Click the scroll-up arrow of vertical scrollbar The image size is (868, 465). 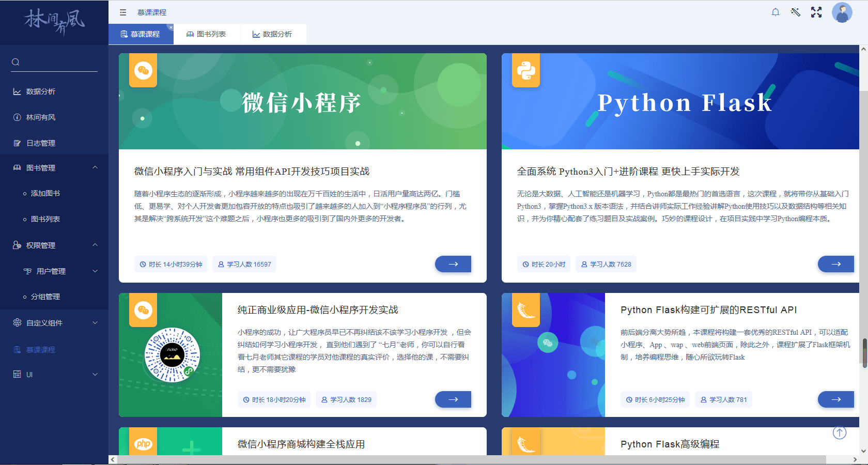[x=864, y=49]
